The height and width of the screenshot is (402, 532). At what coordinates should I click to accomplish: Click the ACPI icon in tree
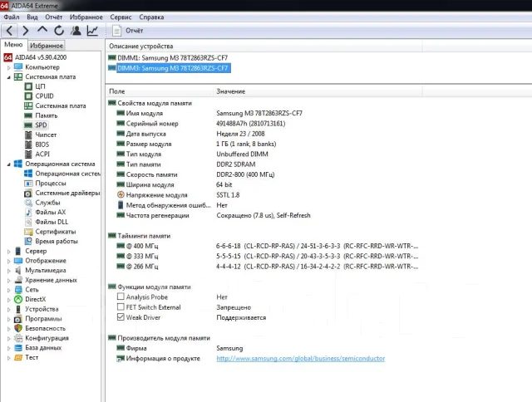coord(28,154)
